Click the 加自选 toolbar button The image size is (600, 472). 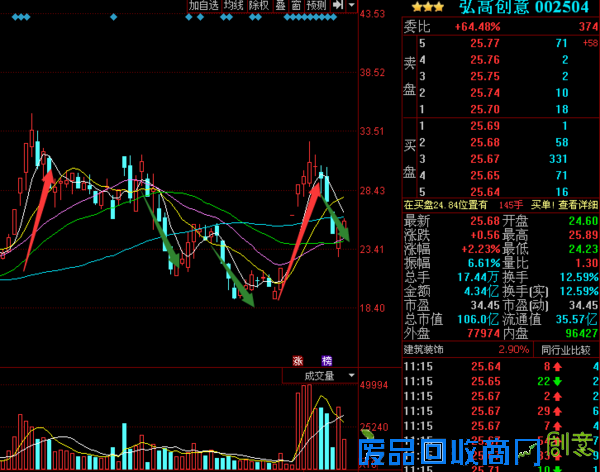click(x=202, y=6)
